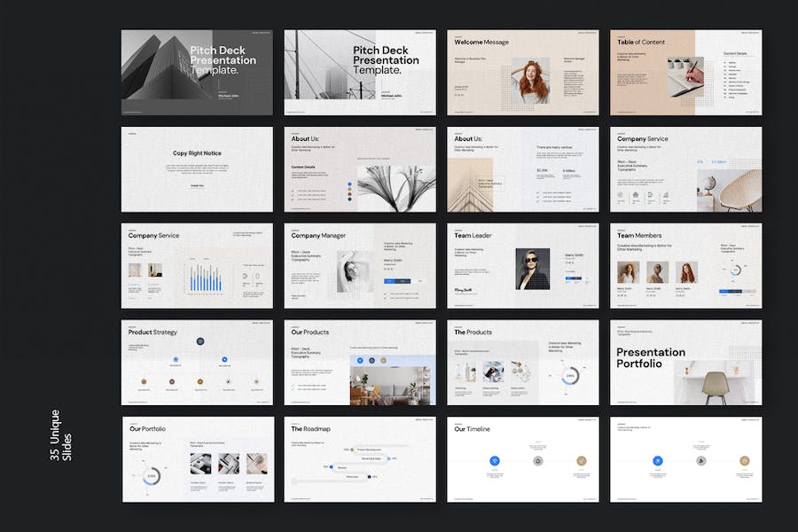The width and height of the screenshot is (798, 532).
Task: Open The Roadmap slide thumbnail
Action: coord(359,459)
